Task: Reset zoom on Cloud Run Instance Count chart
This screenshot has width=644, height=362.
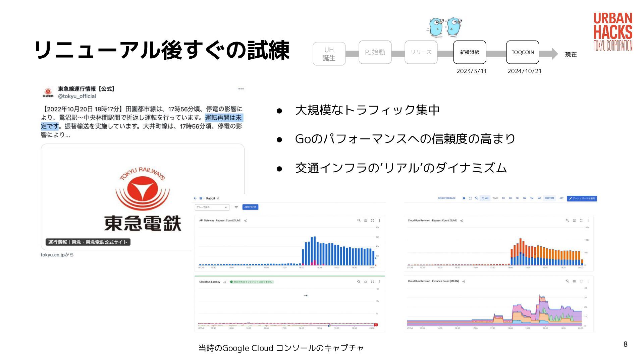Action: pos(567,281)
